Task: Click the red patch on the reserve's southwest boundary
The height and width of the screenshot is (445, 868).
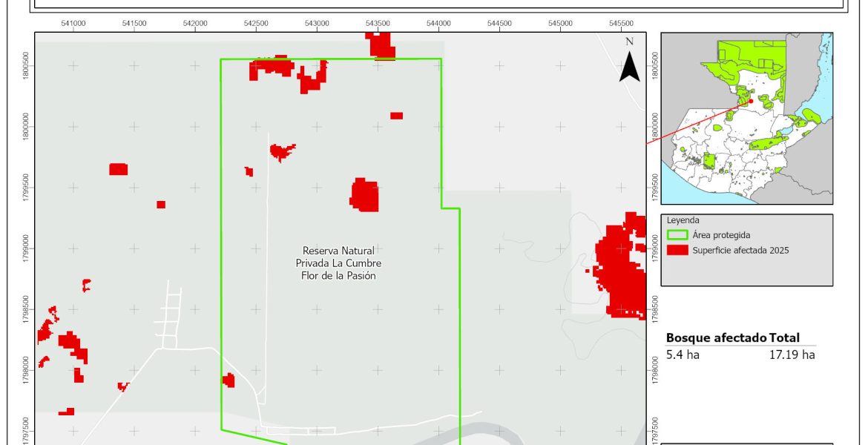Action: [228, 380]
